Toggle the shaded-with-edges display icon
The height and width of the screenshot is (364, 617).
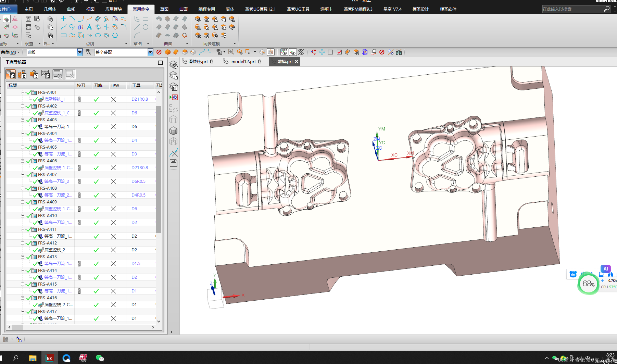(174, 131)
